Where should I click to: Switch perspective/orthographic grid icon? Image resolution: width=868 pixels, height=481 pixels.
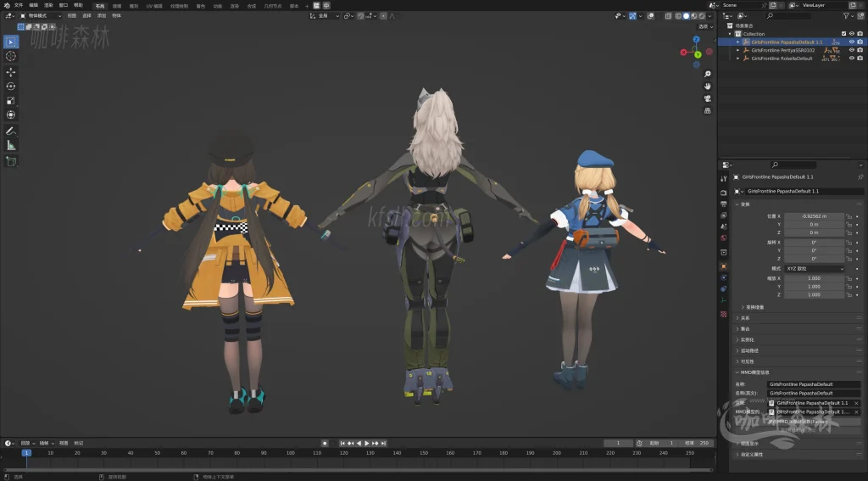(708, 110)
